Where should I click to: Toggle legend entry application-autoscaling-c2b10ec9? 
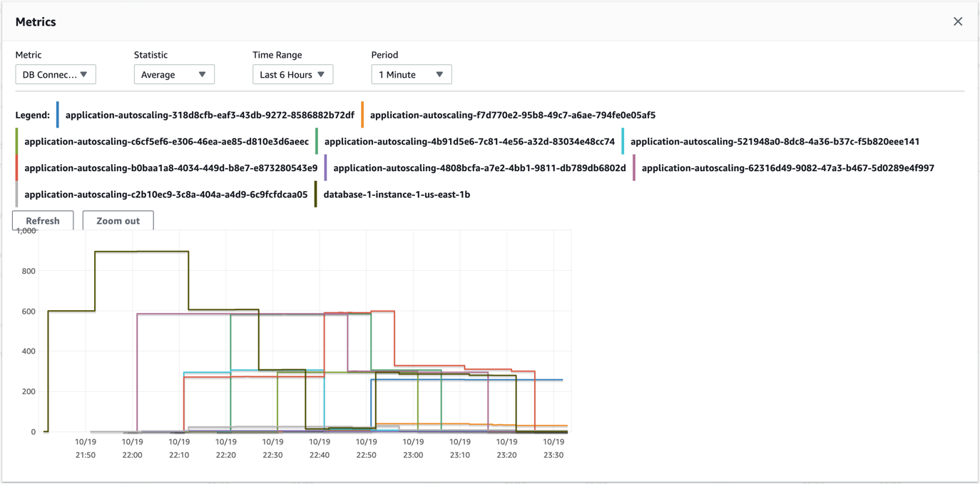click(165, 194)
